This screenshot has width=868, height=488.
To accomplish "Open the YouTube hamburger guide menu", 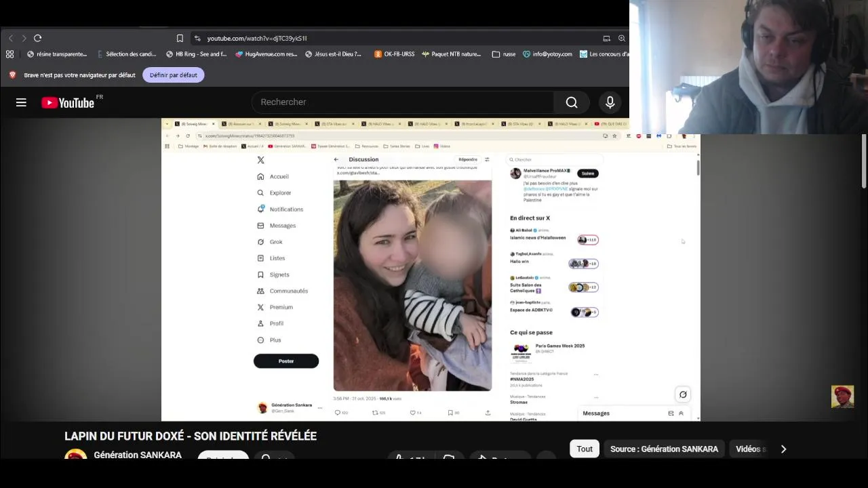I will tap(21, 102).
